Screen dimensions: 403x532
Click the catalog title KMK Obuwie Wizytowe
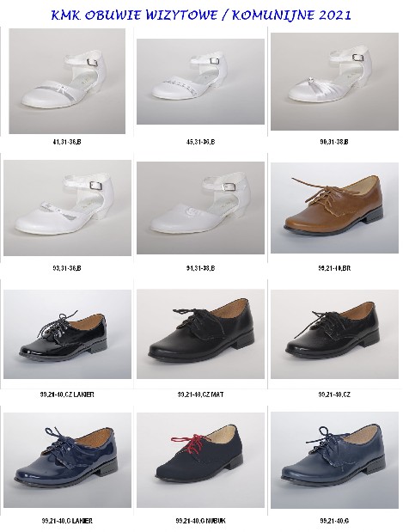tap(201, 15)
